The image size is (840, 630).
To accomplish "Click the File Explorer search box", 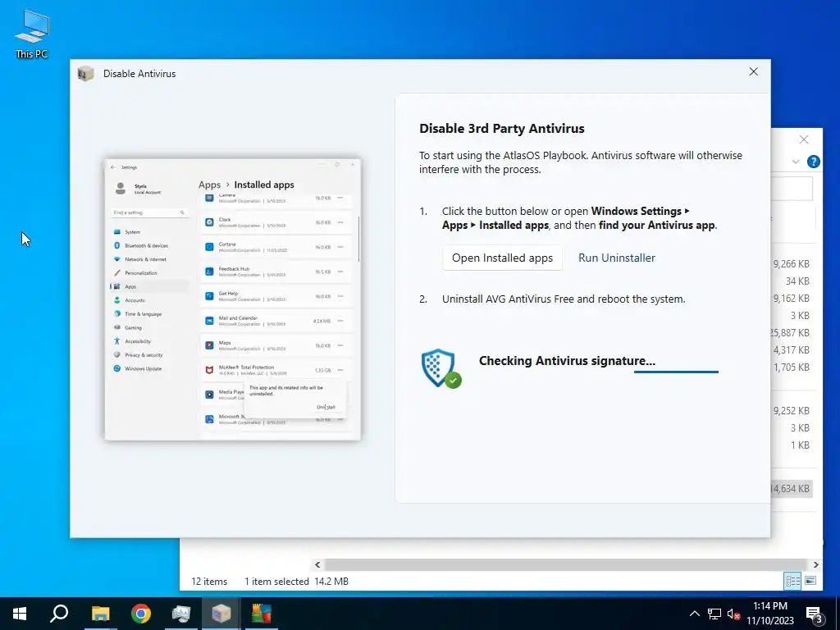I will pyautogui.click(x=792, y=189).
